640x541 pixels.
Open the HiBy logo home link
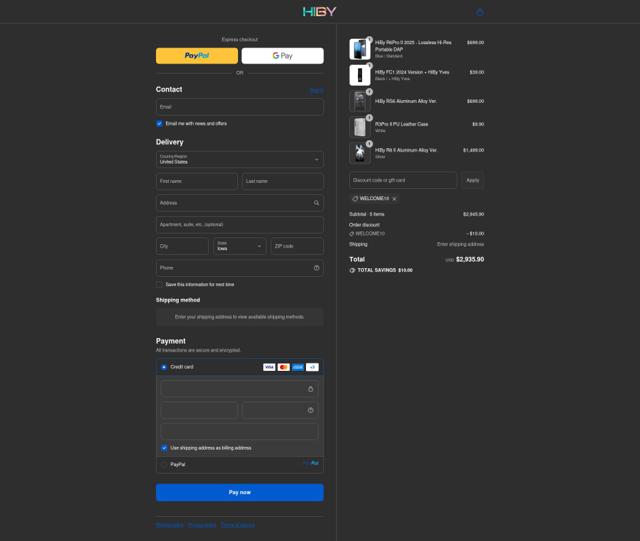(x=320, y=12)
